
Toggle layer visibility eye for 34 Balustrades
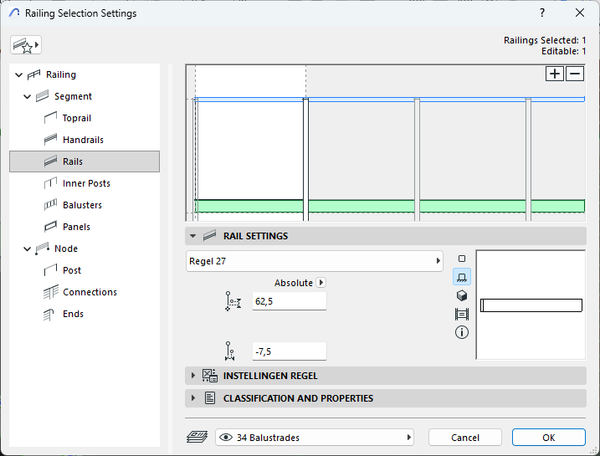click(225, 437)
